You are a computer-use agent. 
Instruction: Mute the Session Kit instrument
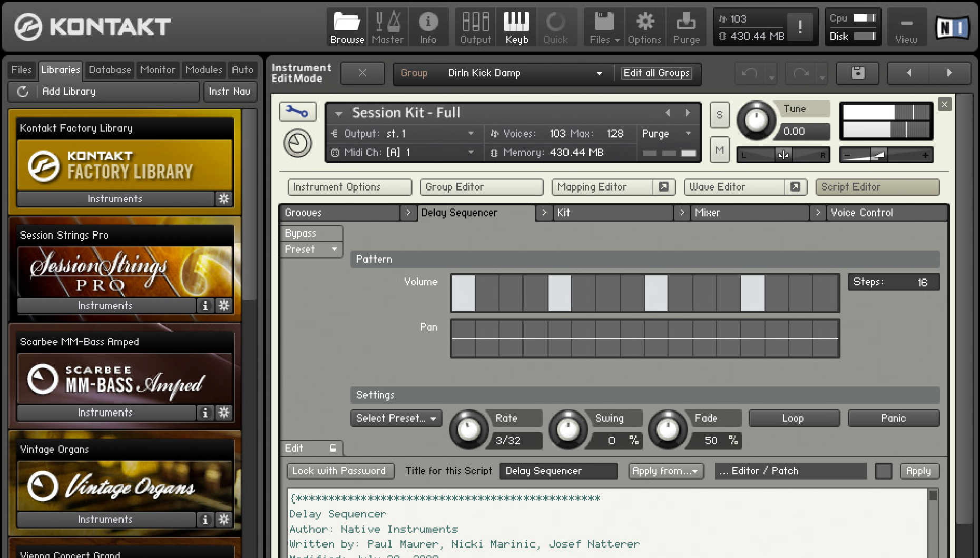(x=719, y=150)
